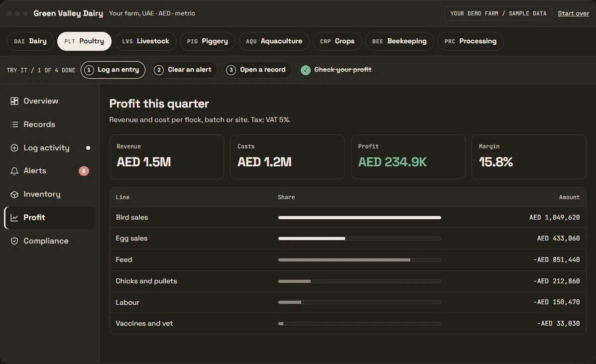This screenshot has width=596, height=364.
Task: Switch to the Aquaculture tab
Action: pyautogui.click(x=274, y=41)
